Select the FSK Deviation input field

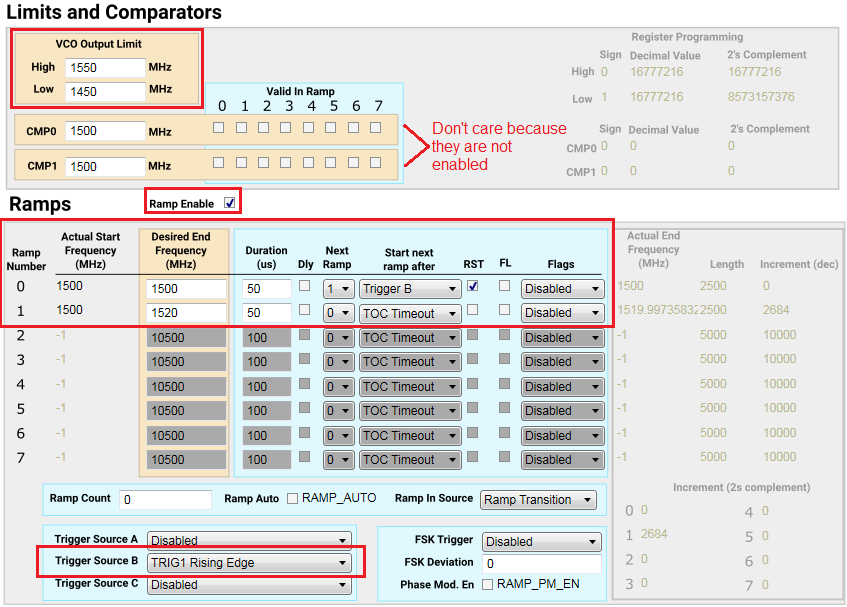click(x=542, y=563)
